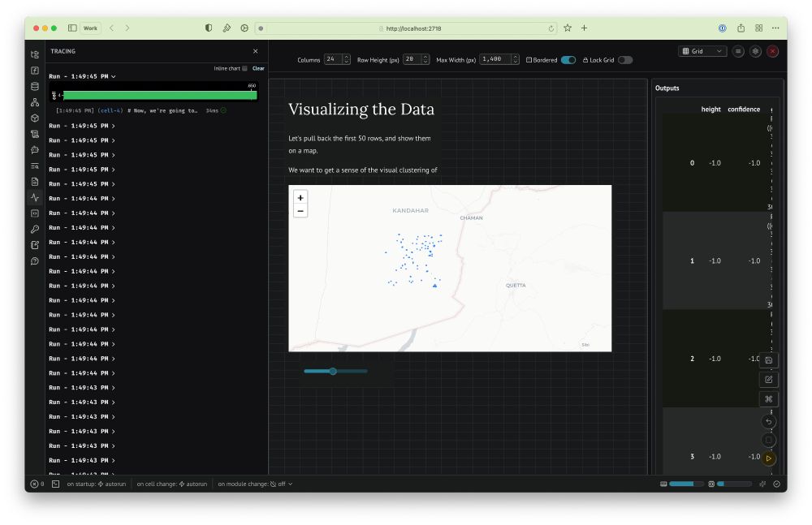The width and height of the screenshot is (812, 525).
Task: Click the save notebook floppy icon
Action: [768, 360]
